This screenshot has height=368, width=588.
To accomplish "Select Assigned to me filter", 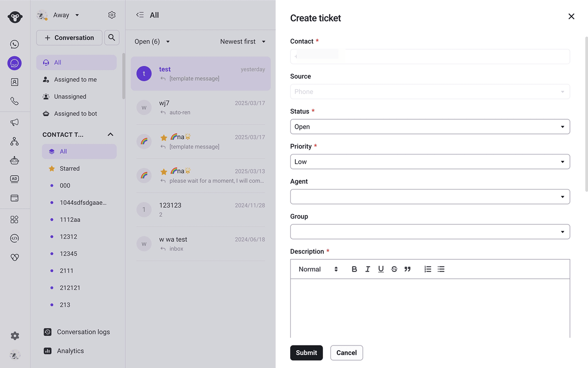I will [x=77, y=80].
